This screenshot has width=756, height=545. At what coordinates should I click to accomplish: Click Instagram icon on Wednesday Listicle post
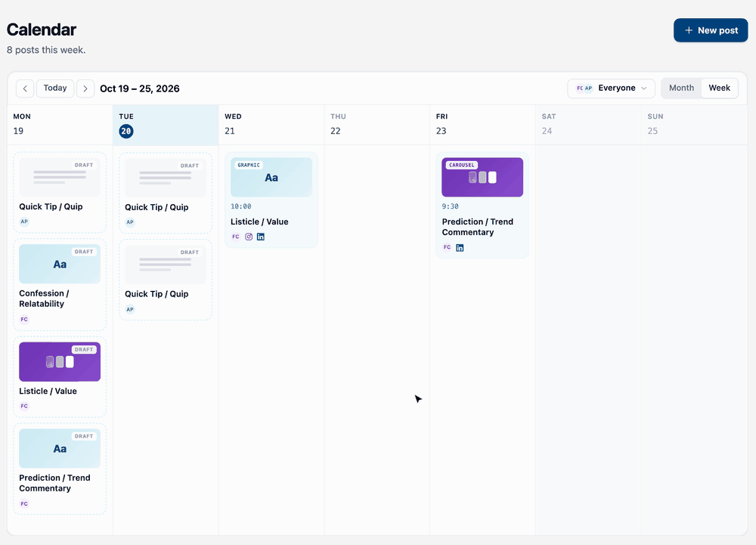coord(249,237)
